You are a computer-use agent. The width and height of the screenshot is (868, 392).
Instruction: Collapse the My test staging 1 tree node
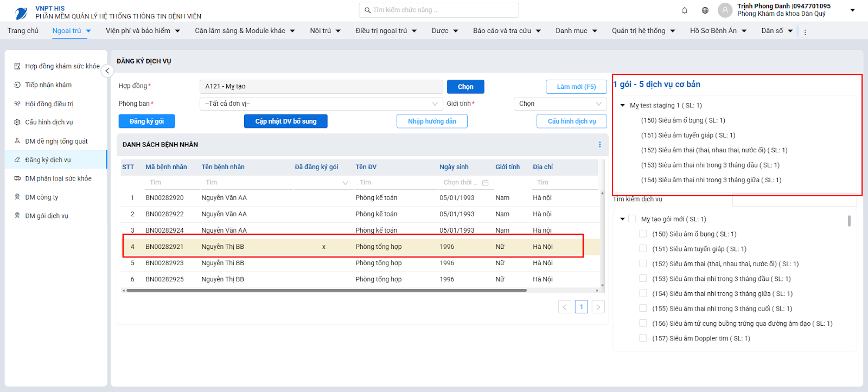pyautogui.click(x=622, y=105)
